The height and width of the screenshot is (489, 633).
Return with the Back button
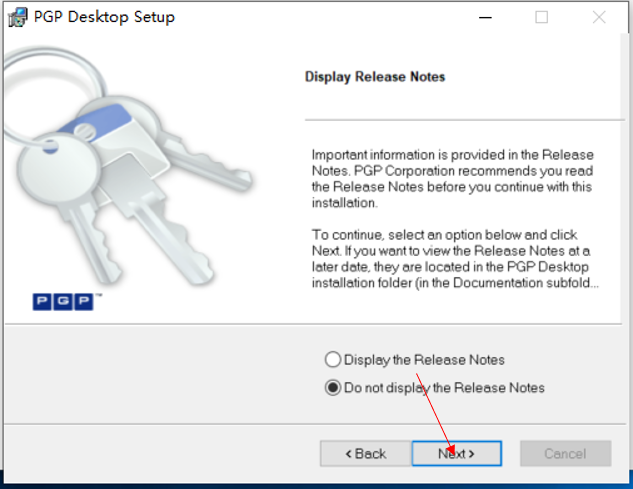pyautogui.click(x=366, y=453)
